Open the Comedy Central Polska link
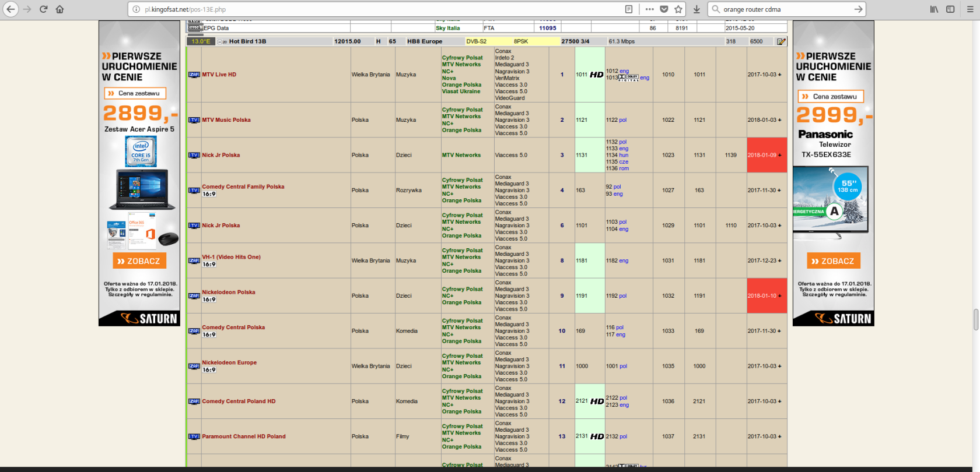This screenshot has height=472, width=980. [233, 327]
